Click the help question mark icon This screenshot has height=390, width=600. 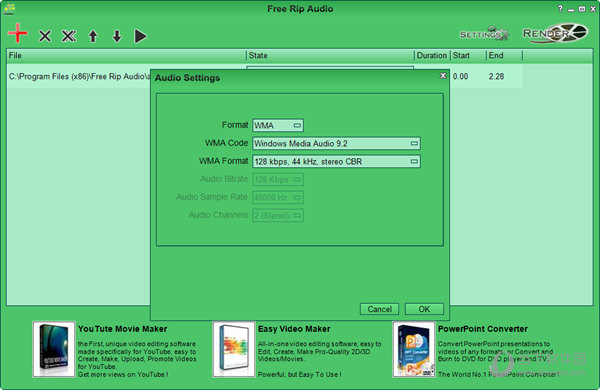point(561,8)
